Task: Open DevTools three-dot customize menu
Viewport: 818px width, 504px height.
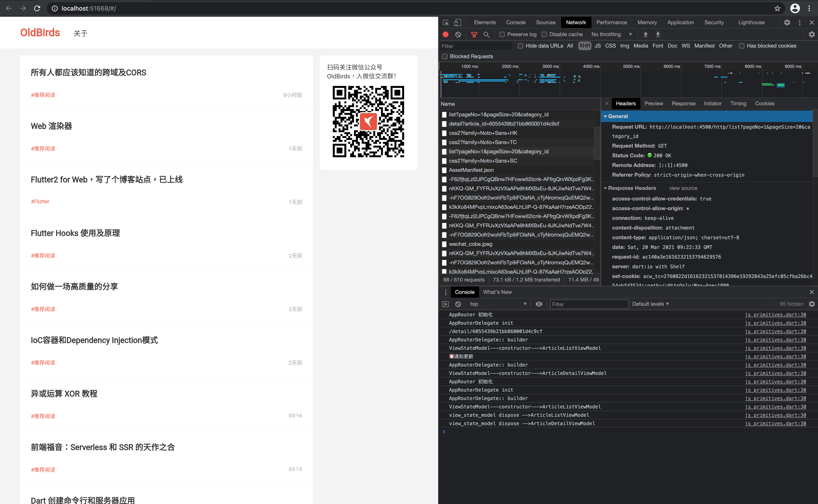Action: [x=800, y=22]
